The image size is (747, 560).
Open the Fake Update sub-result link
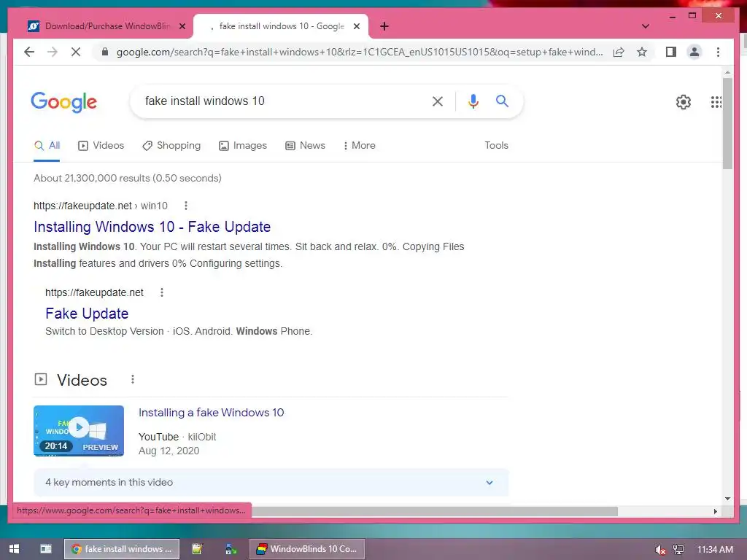point(87,314)
